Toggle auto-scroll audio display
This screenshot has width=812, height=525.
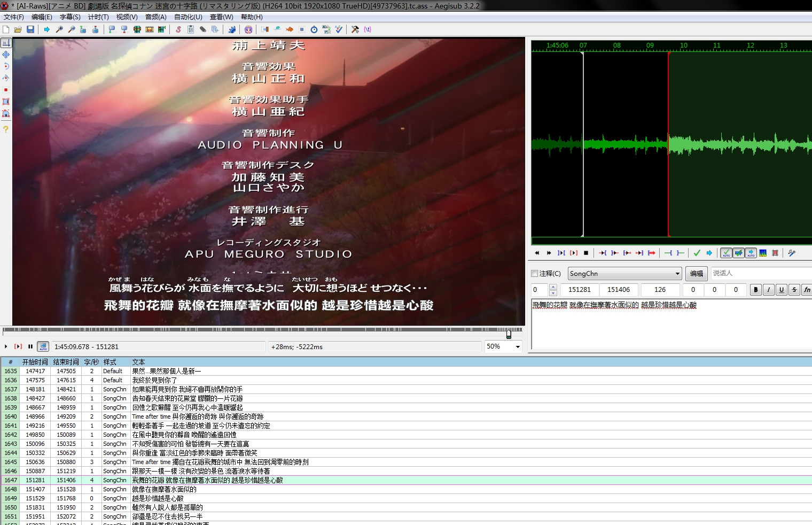pyautogui.click(x=751, y=253)
